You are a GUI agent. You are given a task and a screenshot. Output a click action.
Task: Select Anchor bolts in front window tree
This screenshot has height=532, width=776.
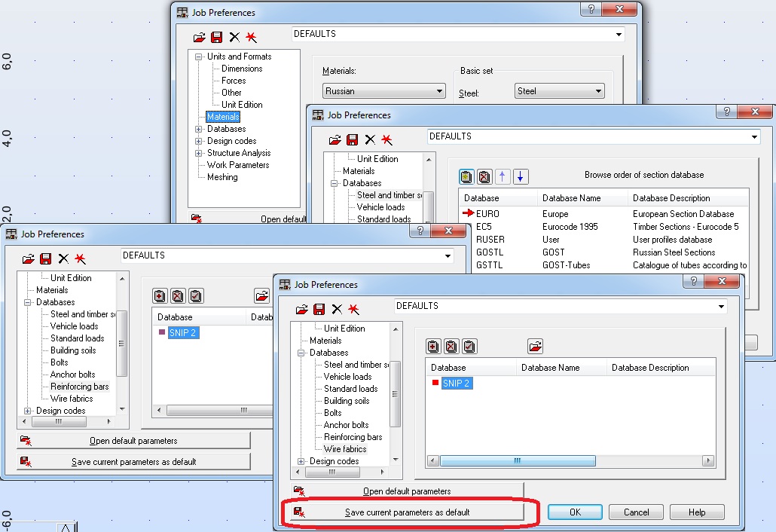[x=346, y=425]
